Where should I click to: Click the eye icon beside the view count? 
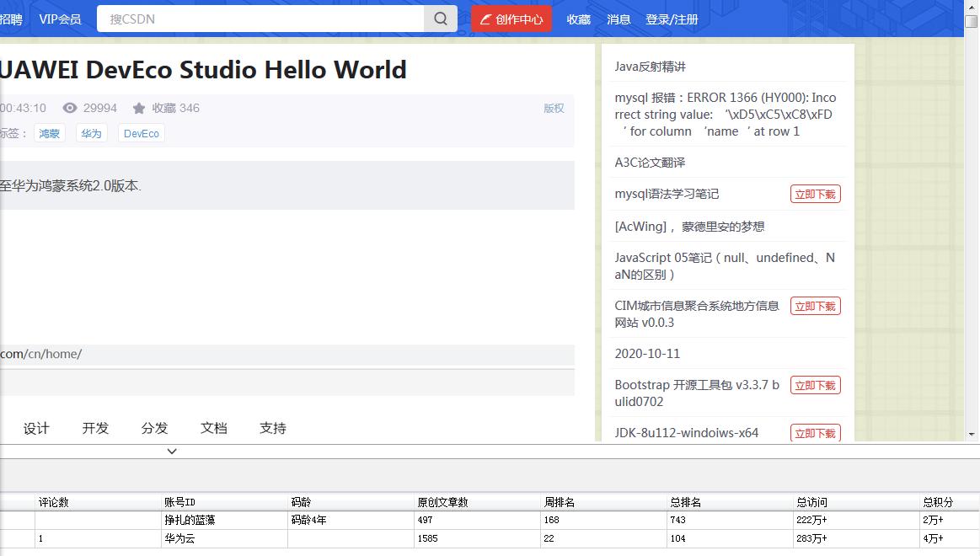pos(69,108)
